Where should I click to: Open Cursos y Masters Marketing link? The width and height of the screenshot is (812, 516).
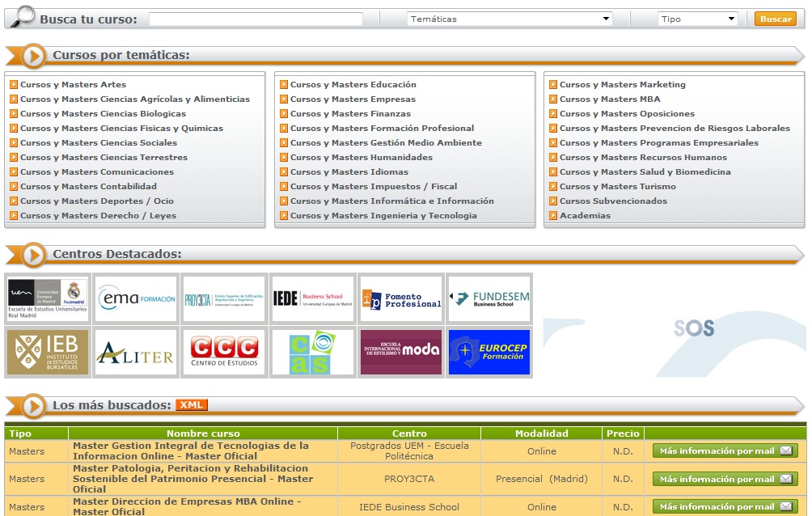coord(622,85)
